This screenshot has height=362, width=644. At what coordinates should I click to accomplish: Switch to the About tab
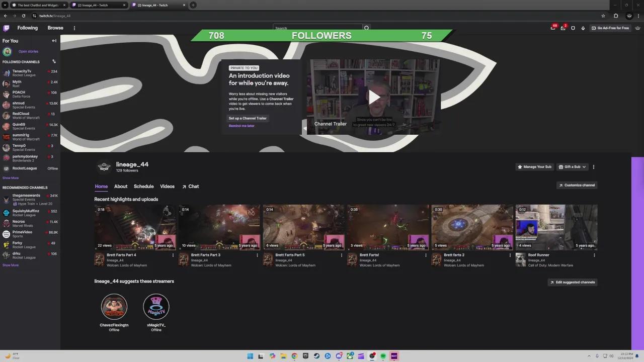click(x=121, y=187)
